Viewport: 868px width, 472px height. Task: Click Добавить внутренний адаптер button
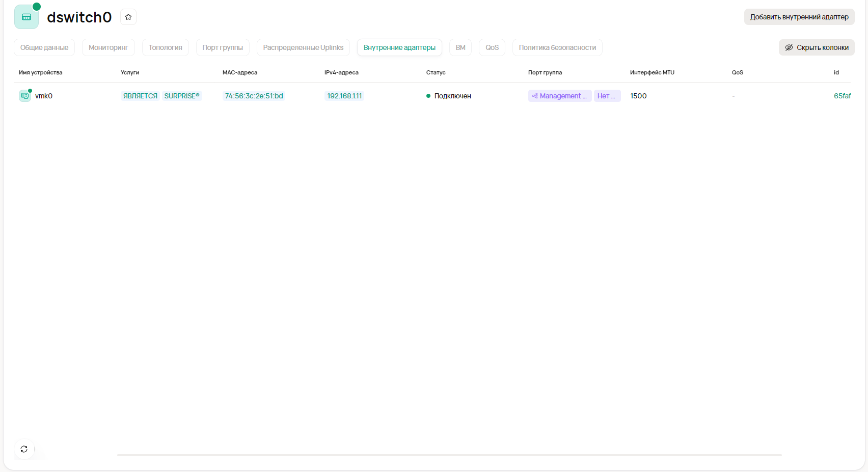[x=799, y=17]
